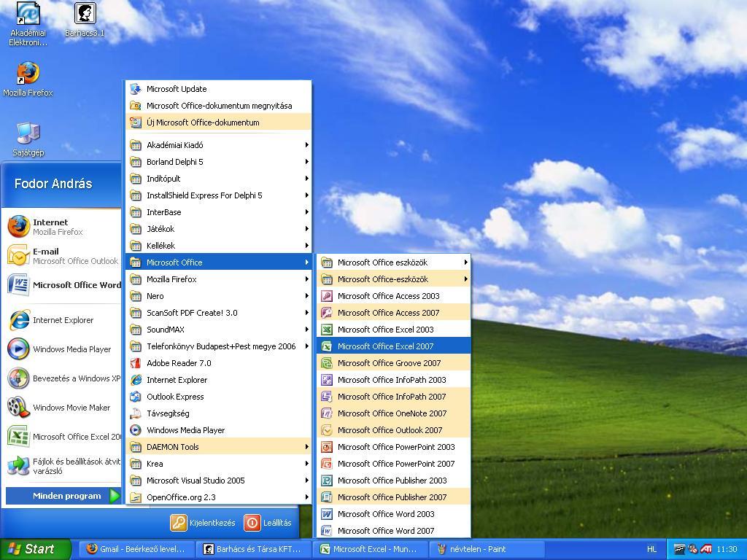Click the Microsoft Update icon
747x560 pixels.
coord(136,89)
